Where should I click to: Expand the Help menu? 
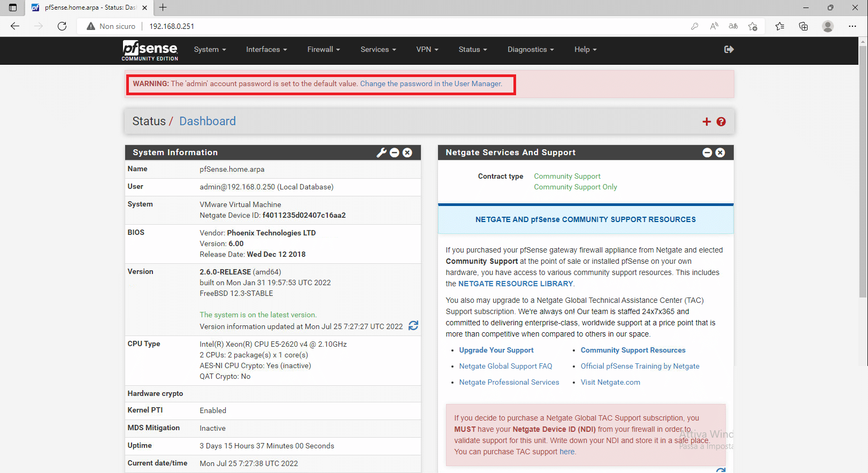[586, 49]
